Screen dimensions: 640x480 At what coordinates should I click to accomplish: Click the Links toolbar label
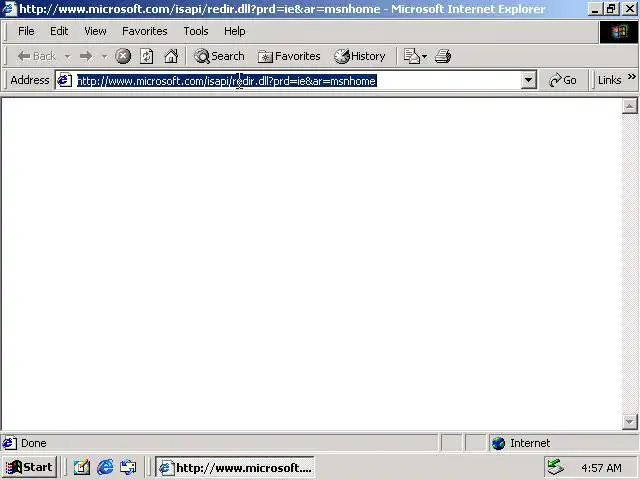click(x=609, y=80)
